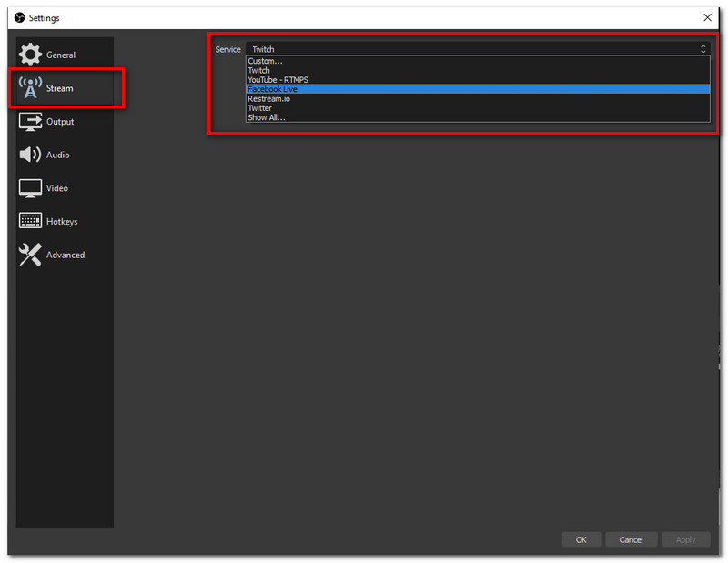This screenshot has height=563, width=728.
Task: Open the Hotkeys settings tab
Action: 65,221
